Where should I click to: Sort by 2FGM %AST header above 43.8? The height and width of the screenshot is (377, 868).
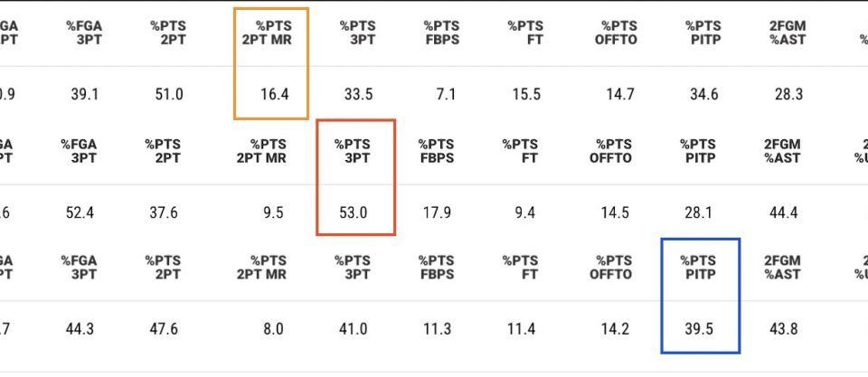(x=782, y=268)
